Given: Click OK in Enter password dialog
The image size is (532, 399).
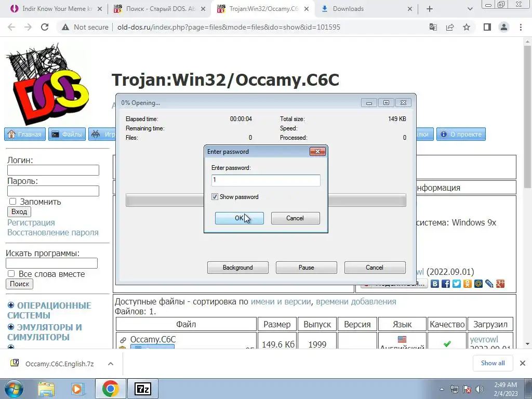Looking at the screenshot, I should click(239, 218).
